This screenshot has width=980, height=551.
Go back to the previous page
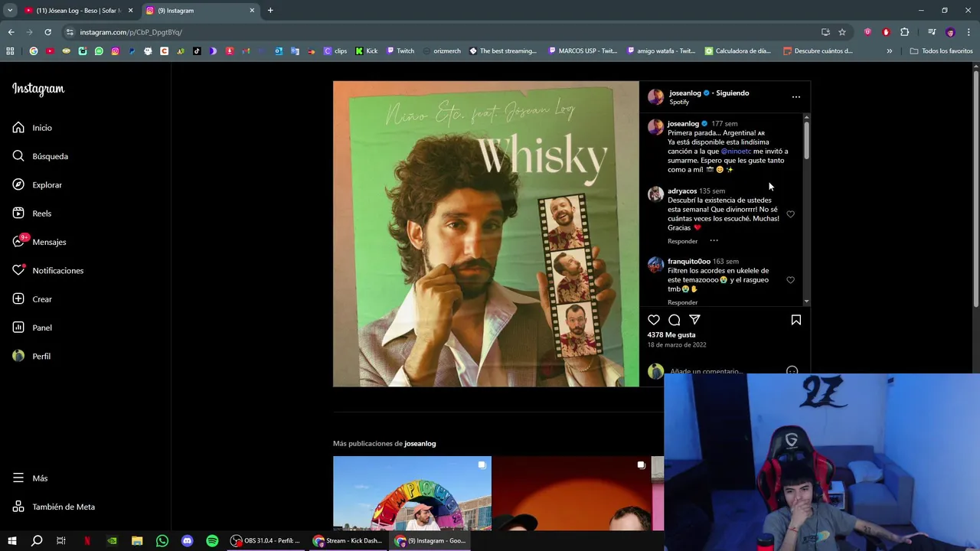pyautogui.click(x=11, y=32)
